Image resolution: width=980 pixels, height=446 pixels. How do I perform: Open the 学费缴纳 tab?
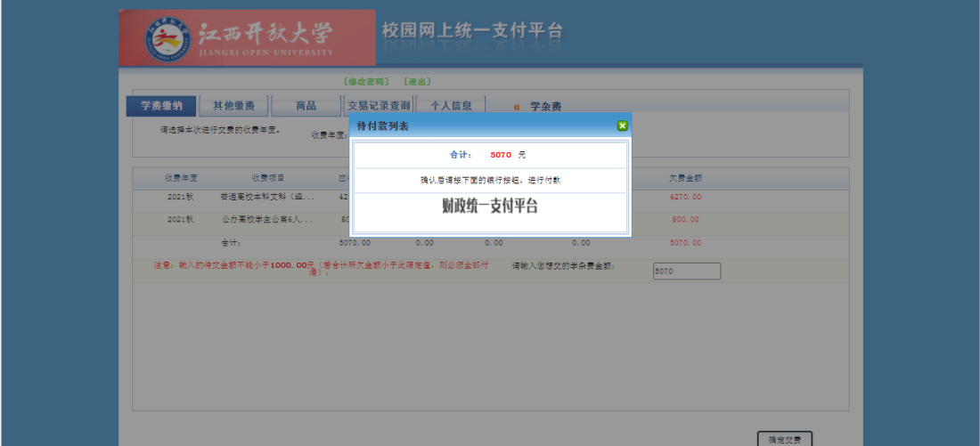161,106
